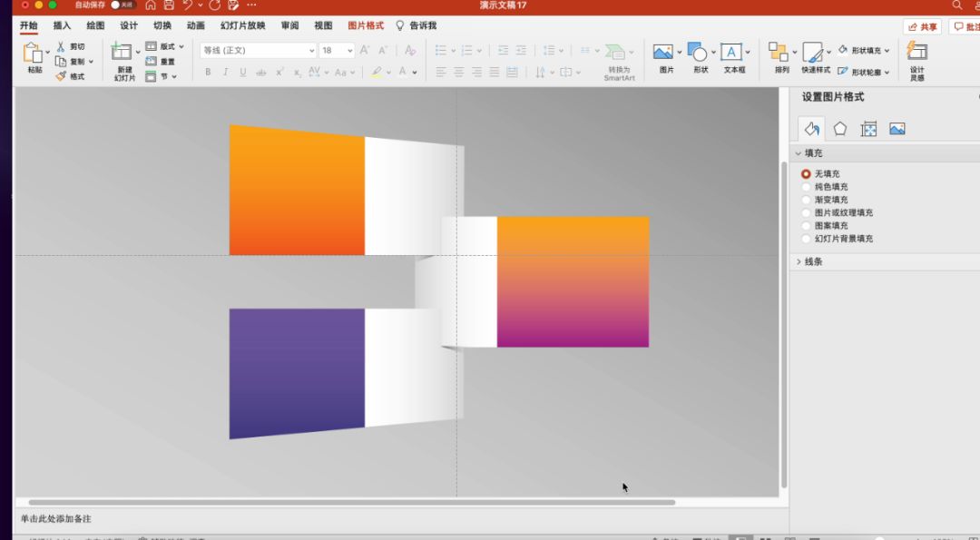Click the New Slide (新建幻灯片) icon
This screenshot has height=540, width=980.
click(122, 52)
